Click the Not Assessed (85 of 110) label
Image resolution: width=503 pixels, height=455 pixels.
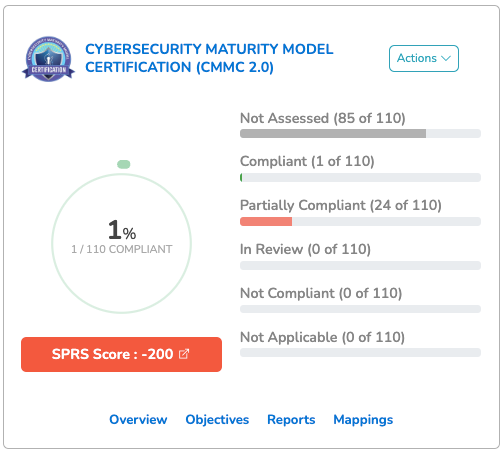(x=323, y=118)
